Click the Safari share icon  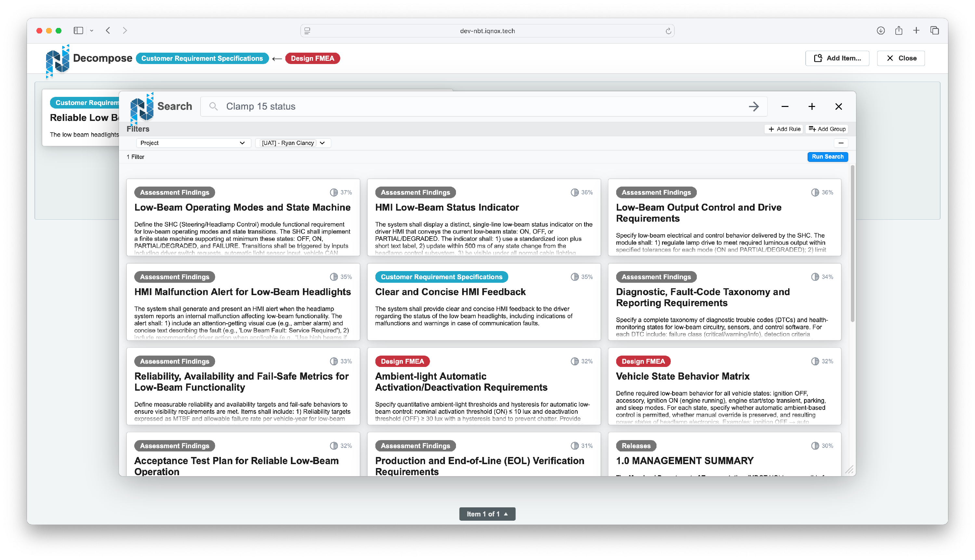(898, 30)
